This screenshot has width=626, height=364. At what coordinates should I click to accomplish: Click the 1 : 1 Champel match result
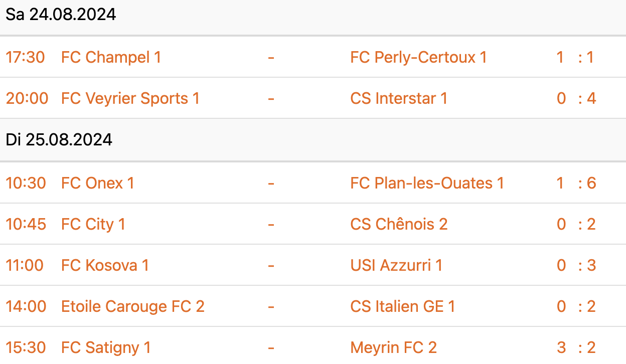pyautogui.click(x=576, y=57)
